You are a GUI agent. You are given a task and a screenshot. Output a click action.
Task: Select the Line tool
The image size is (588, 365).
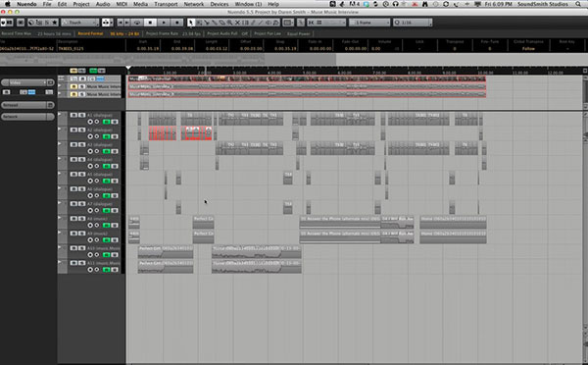point(261,23)
